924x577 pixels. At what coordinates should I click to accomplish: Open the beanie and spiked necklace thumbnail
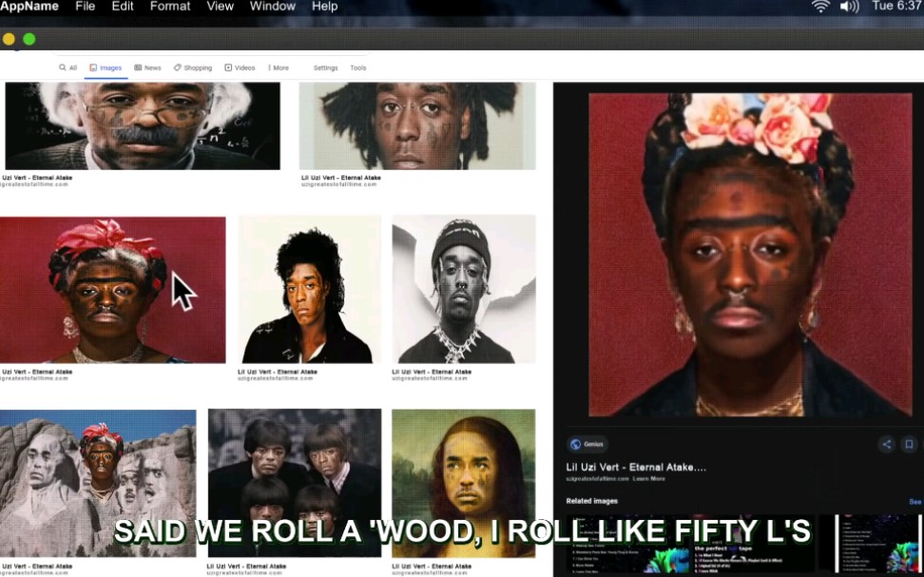coord(464,289)
